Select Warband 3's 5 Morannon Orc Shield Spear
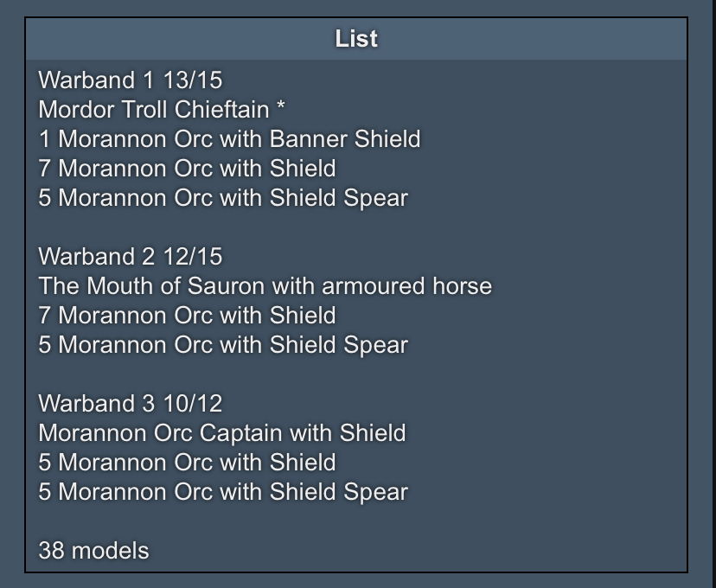 (x=223, y=492)
